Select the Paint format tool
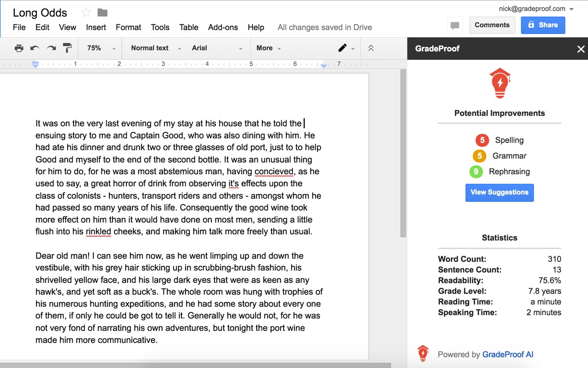 pos(67,48)
